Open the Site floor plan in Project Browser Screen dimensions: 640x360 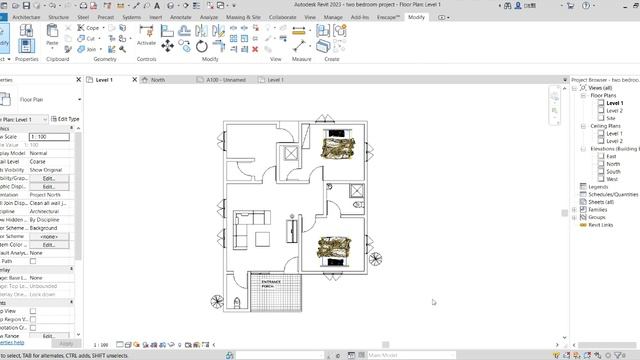[611, 118]
